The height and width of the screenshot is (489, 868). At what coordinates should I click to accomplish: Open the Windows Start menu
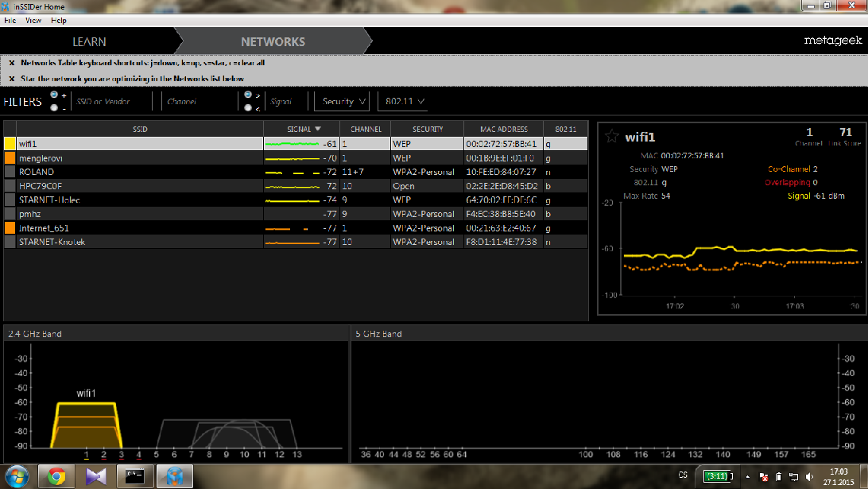(17, 476)
